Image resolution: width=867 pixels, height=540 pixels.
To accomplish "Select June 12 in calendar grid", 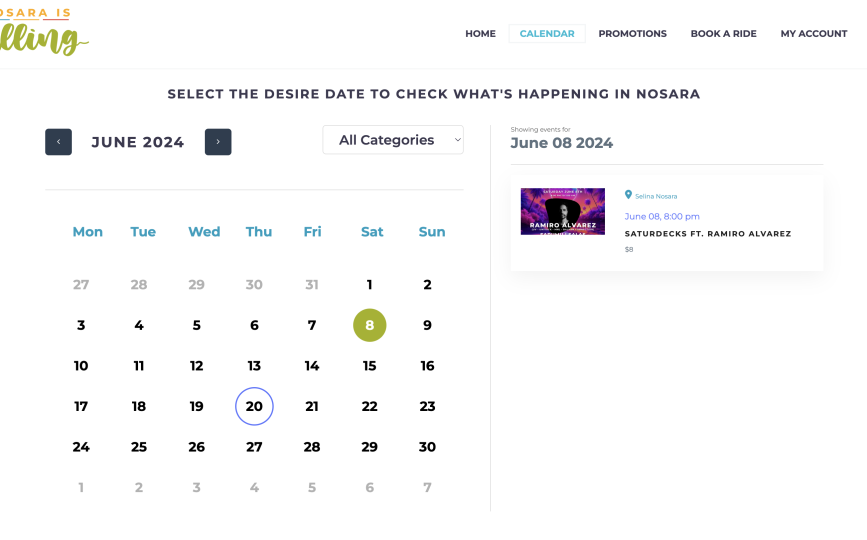I will click(x=197, y=366).
